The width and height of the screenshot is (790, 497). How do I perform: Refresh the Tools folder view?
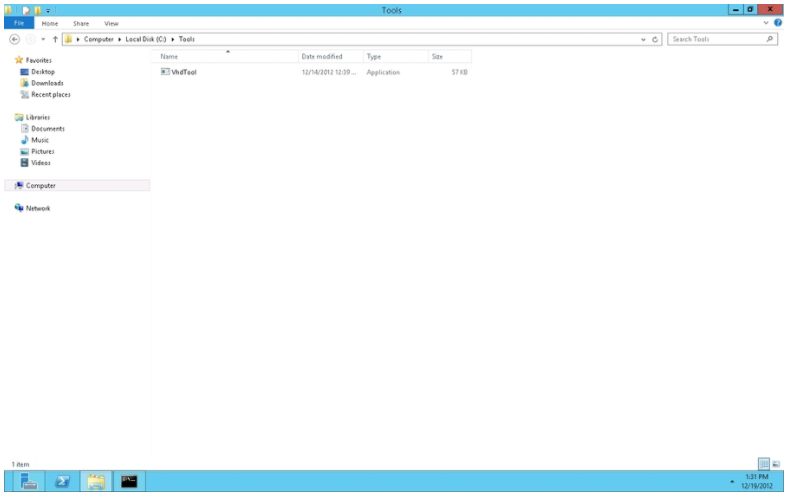[x=655, y=39]
